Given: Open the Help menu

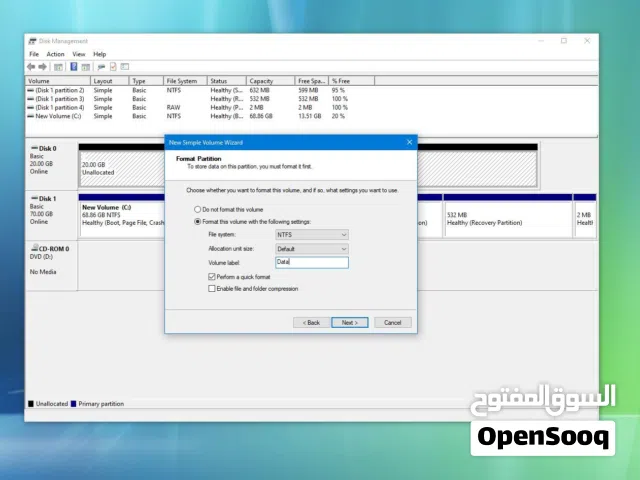Looking at the screenshot, I should tap(100, 54).
